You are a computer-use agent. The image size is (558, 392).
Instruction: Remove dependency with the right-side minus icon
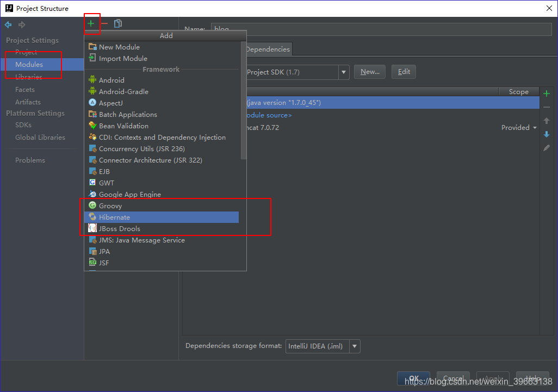coord(547,107)
